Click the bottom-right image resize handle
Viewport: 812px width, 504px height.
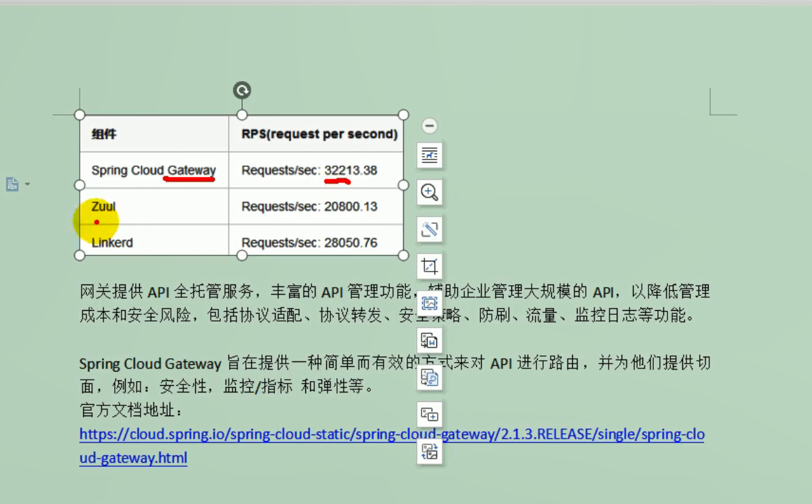click(403, 255)
